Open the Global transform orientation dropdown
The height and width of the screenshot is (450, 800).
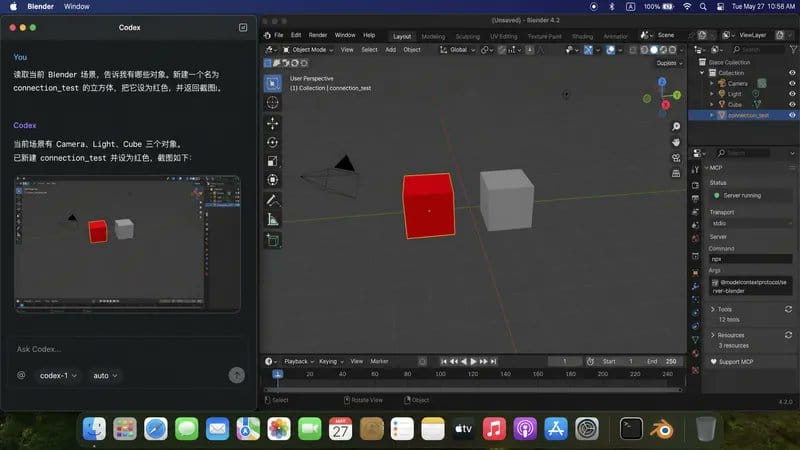458,49
